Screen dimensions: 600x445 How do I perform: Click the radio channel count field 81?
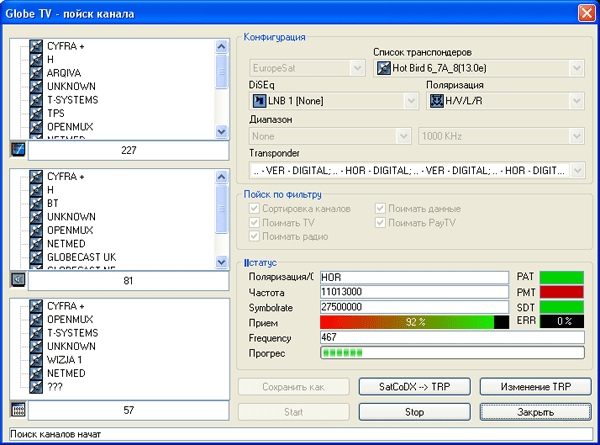point(129,280)
